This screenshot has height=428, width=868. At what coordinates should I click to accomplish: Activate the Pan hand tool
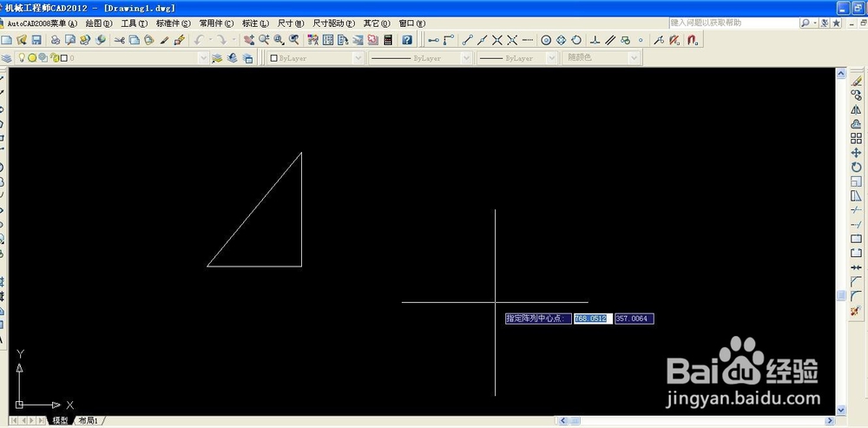(x=249, y=40)
